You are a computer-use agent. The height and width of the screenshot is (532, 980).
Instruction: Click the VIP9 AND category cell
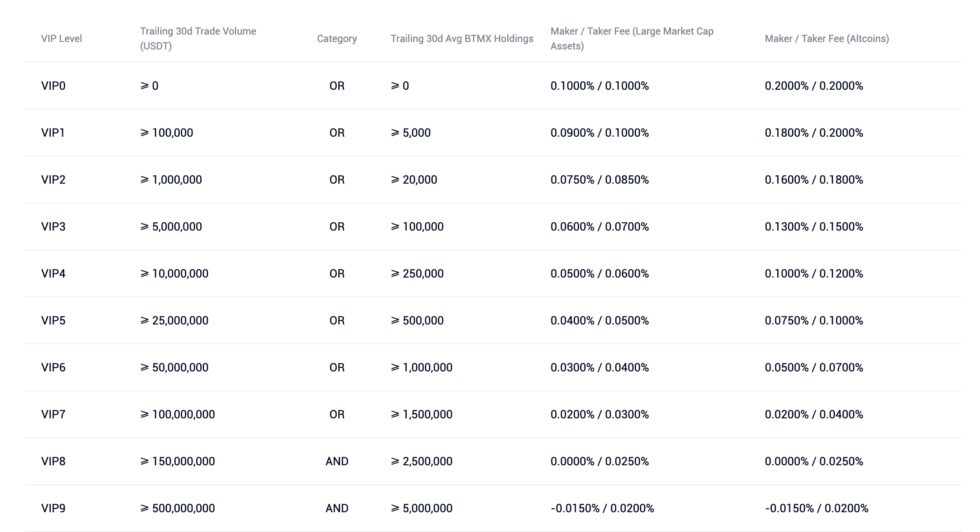point(337,508)
